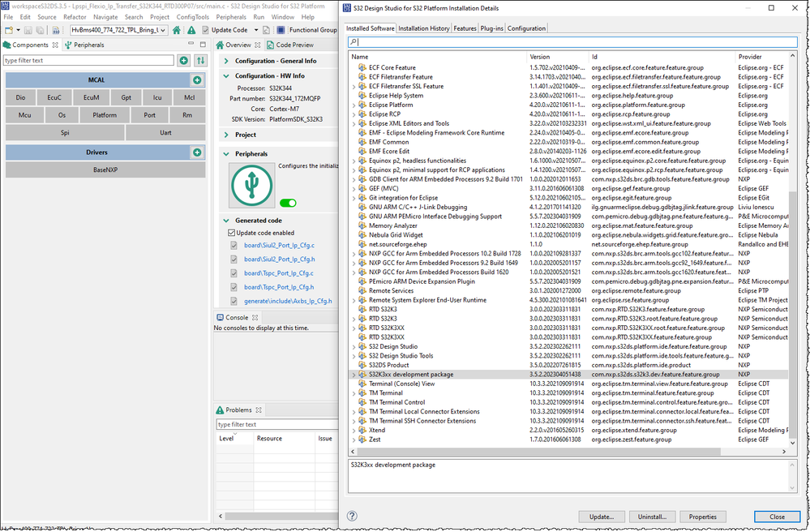810x532 pixels.
Task: Click the save icon in the toolbar
Action: click(x=27, y=30)
